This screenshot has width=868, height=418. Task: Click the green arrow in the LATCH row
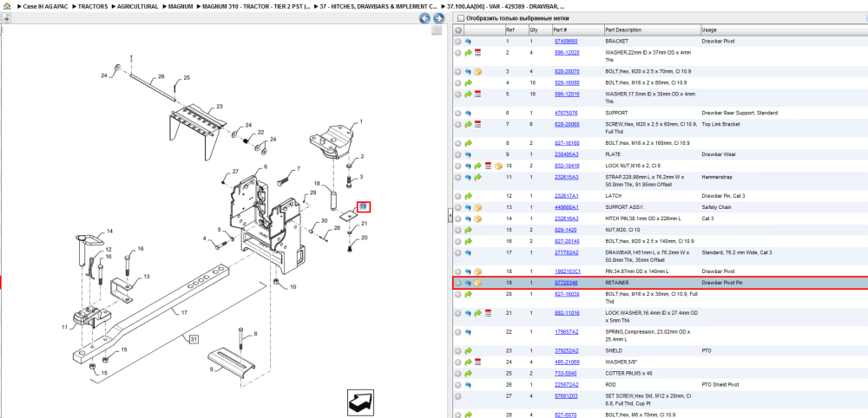(468, 196)
